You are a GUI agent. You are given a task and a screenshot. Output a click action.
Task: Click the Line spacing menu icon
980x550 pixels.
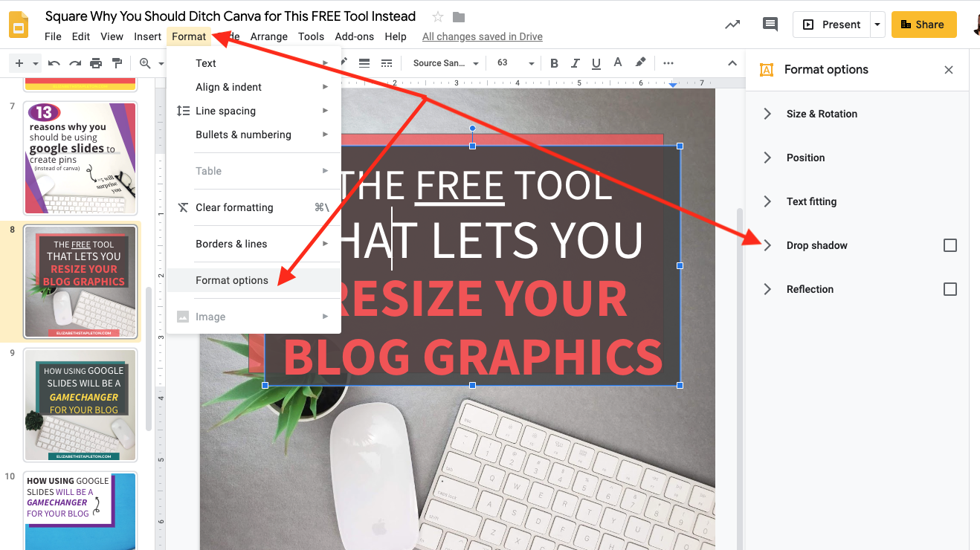pos(183,111)
